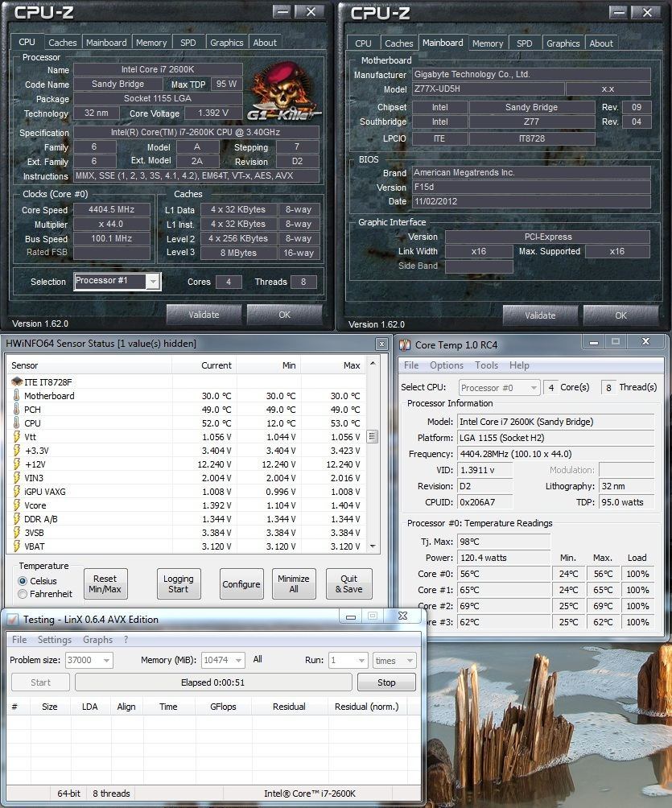Click the BIOS version F15d field
Screen dimensions: 672x808
531,187
